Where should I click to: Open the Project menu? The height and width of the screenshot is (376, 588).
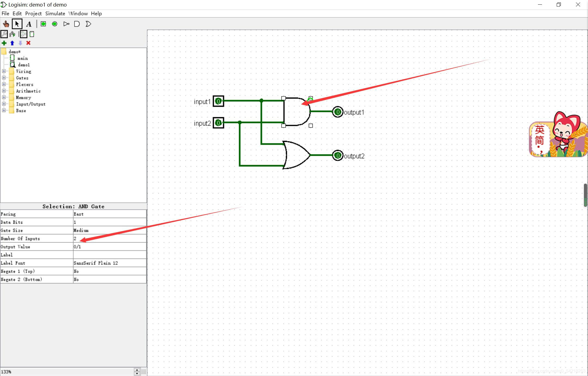(x=33, y=13)
